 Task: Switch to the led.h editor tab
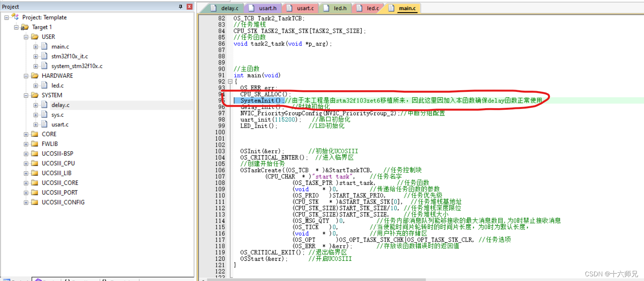point(336,8)
